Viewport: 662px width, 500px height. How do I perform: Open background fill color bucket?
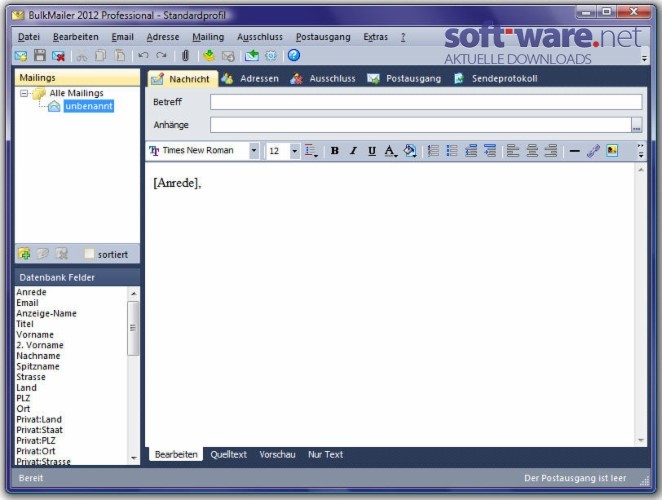pos(410,151)
